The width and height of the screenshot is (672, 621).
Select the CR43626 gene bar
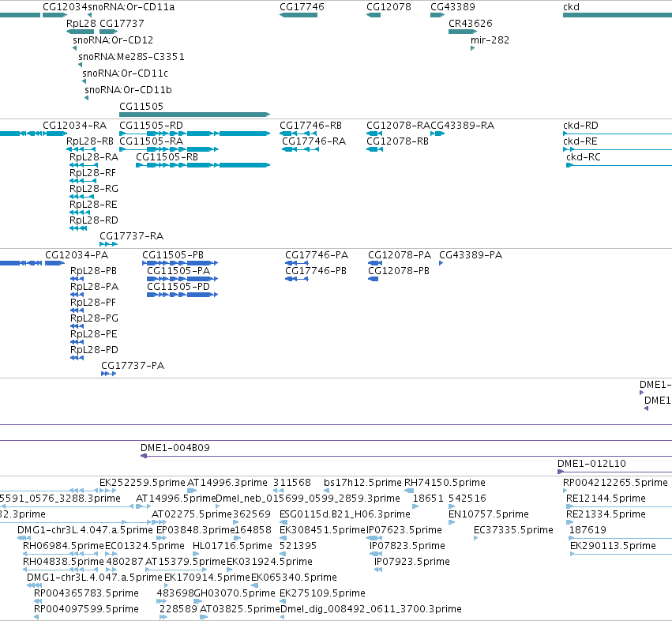463,32
